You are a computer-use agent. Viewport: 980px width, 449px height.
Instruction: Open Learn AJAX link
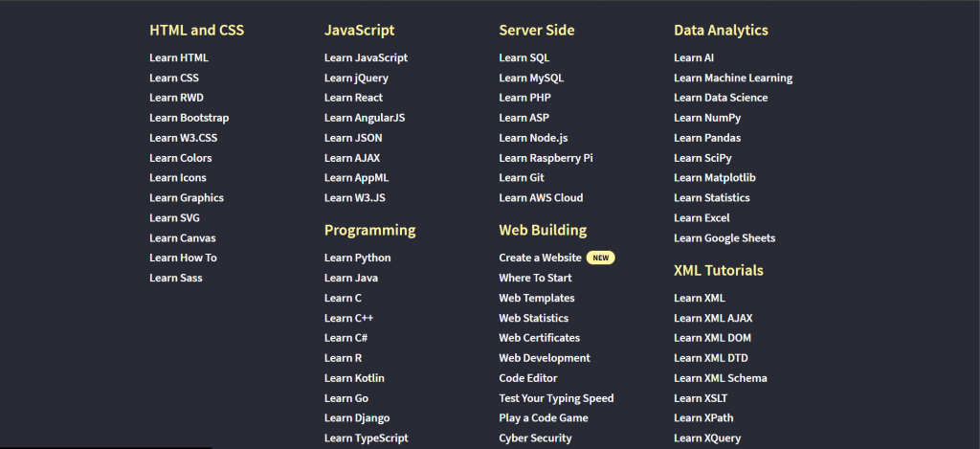coord(352,158)
